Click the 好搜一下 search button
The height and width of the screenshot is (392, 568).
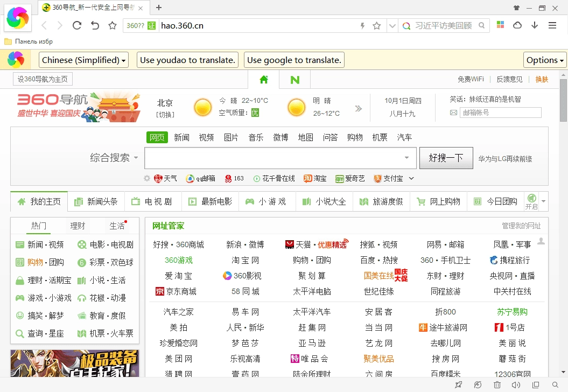pos(446,158)
